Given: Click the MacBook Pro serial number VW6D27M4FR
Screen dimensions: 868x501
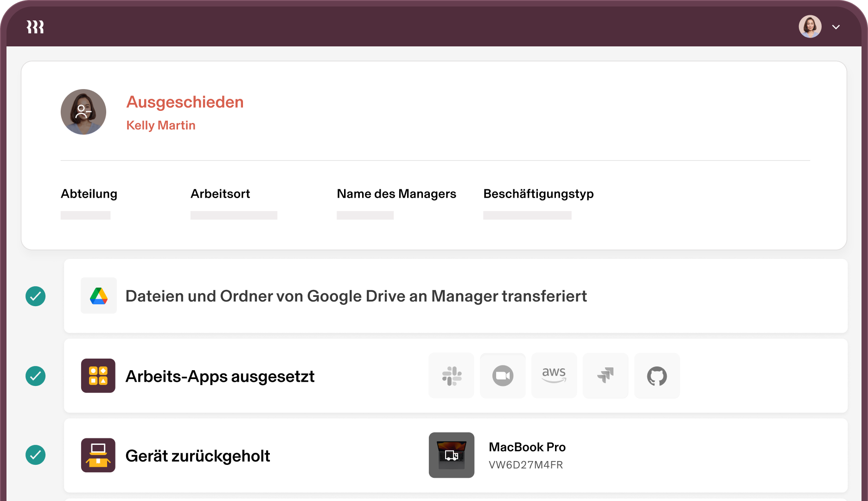Looking at the screenshot, I should tap(526, 465).
